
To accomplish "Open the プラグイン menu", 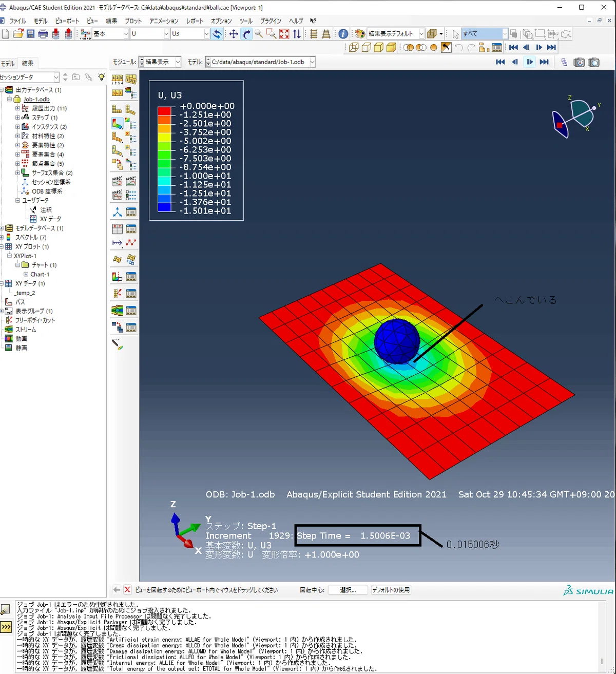I will (x=271, y=21).
